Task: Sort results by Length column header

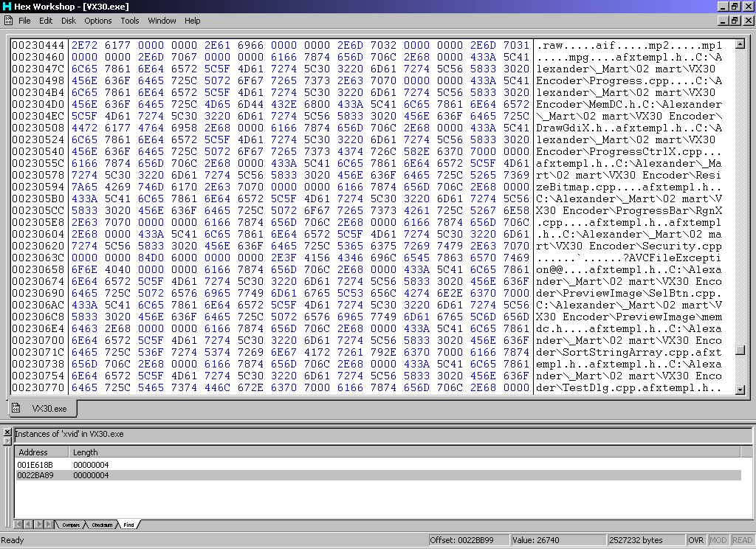Action: point(405,452)
